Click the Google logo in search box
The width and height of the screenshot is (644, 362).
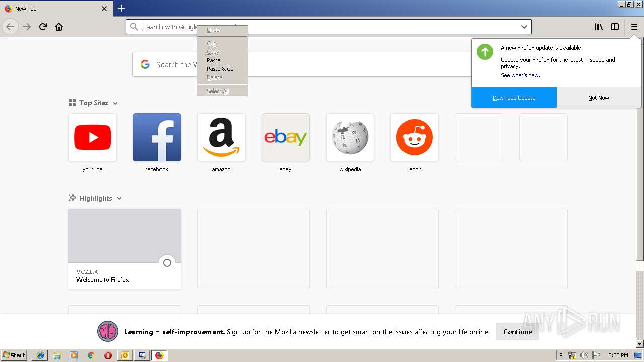pos(145,64)
